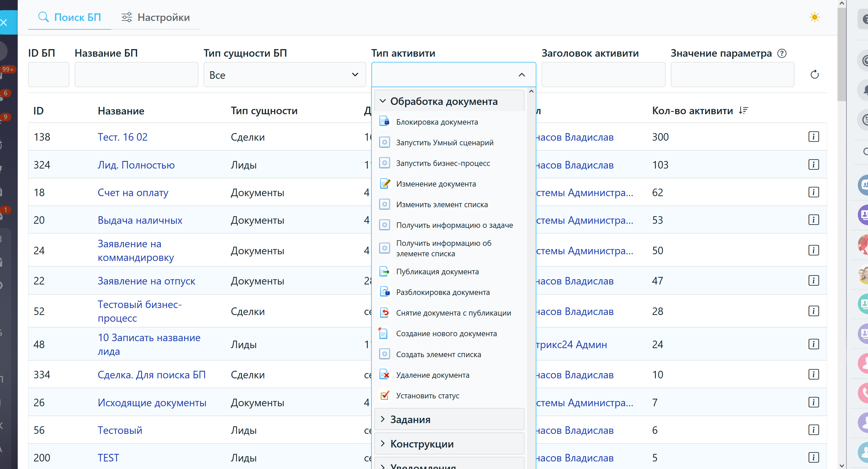Select Блокировка документа activity option

(437, 122)
